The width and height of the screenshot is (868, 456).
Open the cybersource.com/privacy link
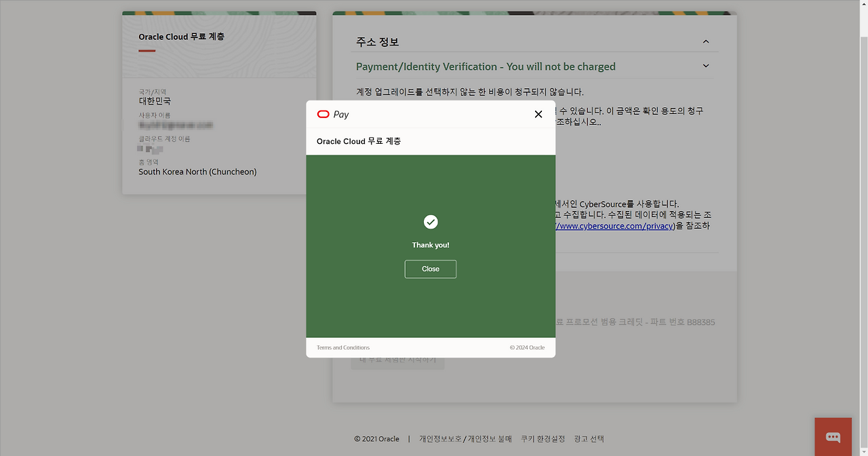614,226
